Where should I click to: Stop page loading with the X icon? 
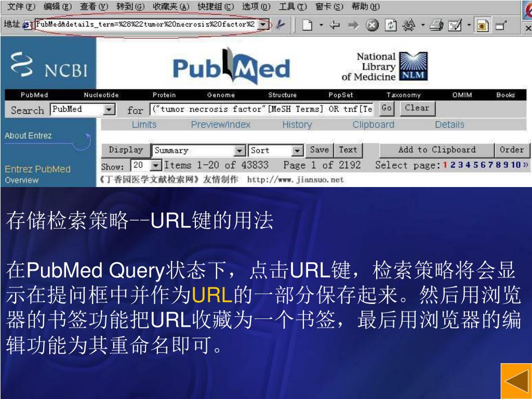pos(372,25)
